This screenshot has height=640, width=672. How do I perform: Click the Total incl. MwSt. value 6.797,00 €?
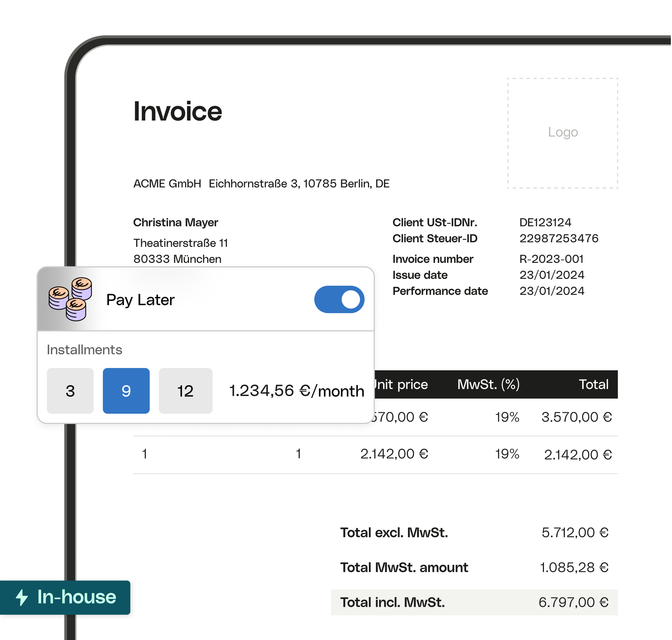pyautogui.click(x=573, y=602)
